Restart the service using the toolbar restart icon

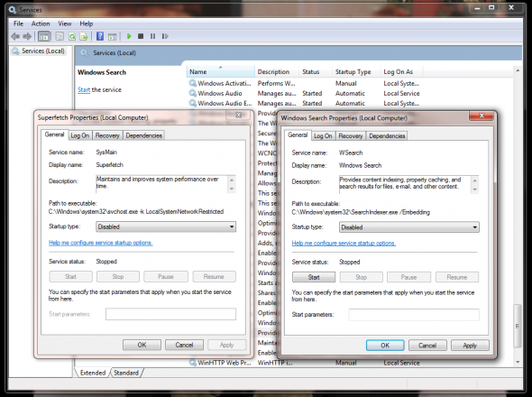[165, 36]
